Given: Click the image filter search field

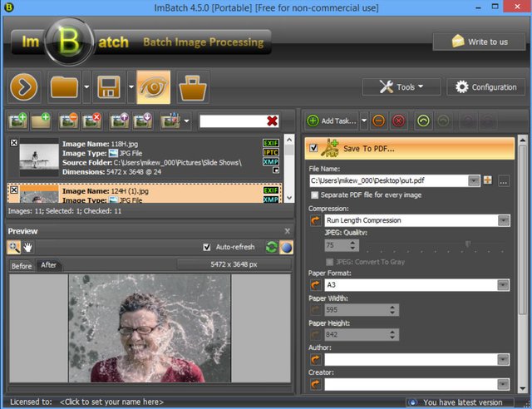Looking at the screenshot, I should point(233,121).
